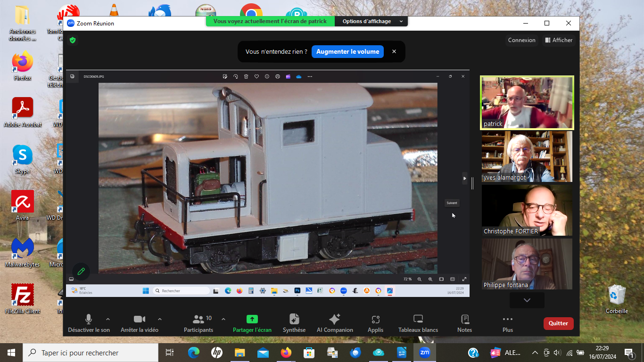Click the fullscreen icon in shared photo viewer
644x362 pixels.
click(x=464, y=279)
